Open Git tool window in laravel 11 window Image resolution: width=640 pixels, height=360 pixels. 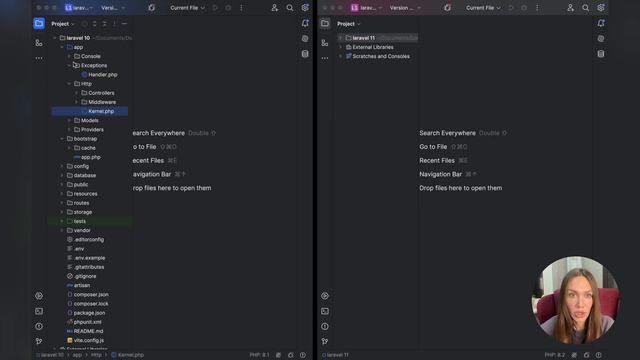coord(325,341)
